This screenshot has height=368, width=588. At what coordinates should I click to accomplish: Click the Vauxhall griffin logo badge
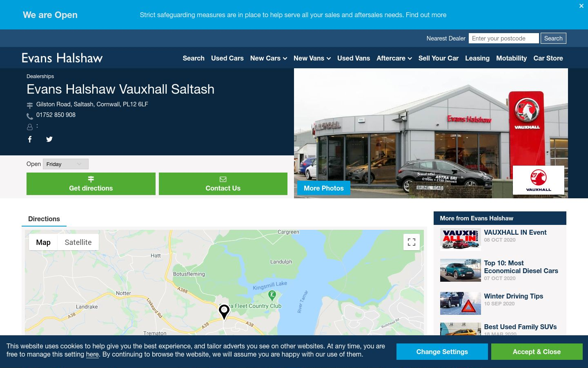(x=538, y=180)
